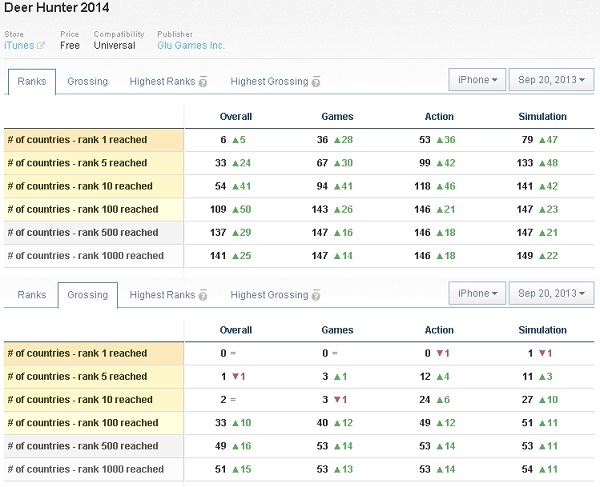Click the Action column header in Ranks table
Image resolution: width=600 pixels, height=487 pixels.
[439, 116]
